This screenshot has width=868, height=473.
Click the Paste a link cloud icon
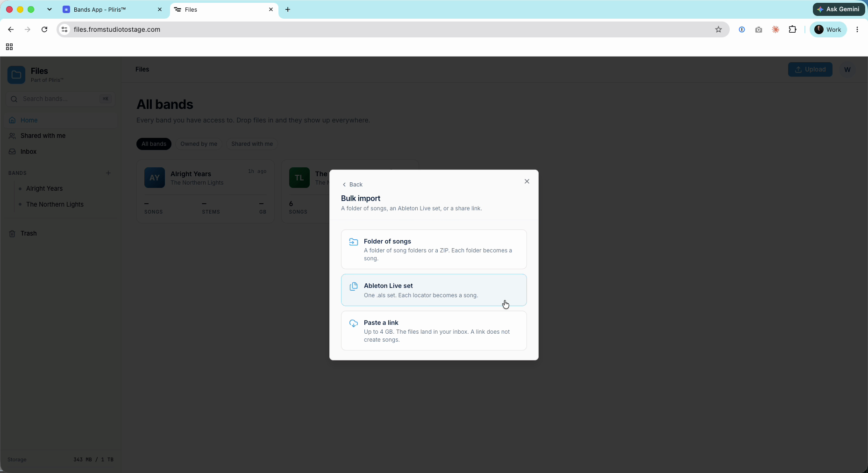tap(354, 323)
